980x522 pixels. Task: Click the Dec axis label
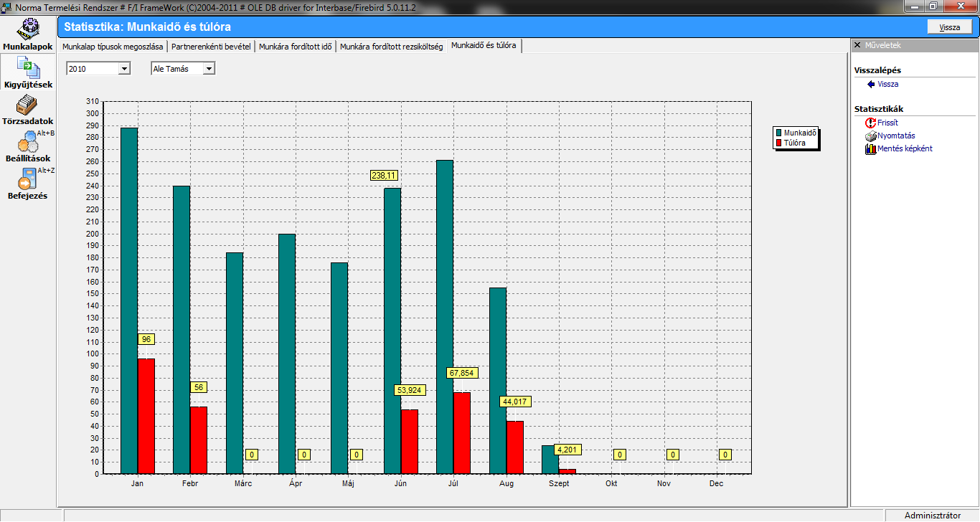(716, 484)
